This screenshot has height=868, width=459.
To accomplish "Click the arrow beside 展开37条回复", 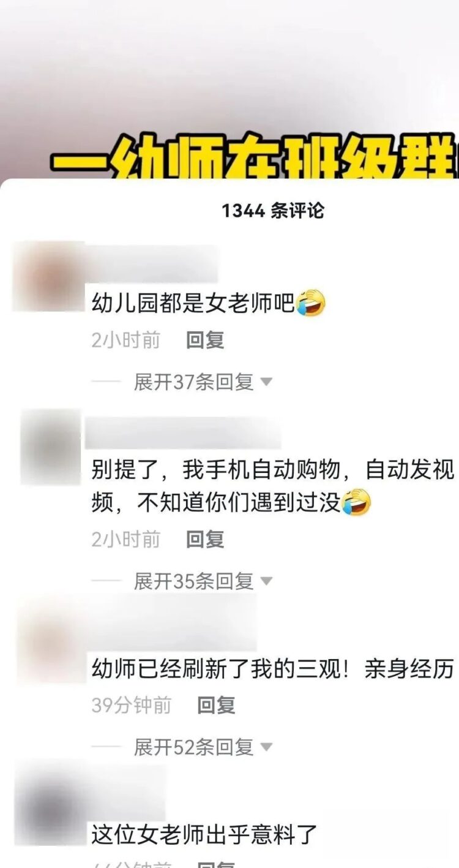I will coord(266,382).
